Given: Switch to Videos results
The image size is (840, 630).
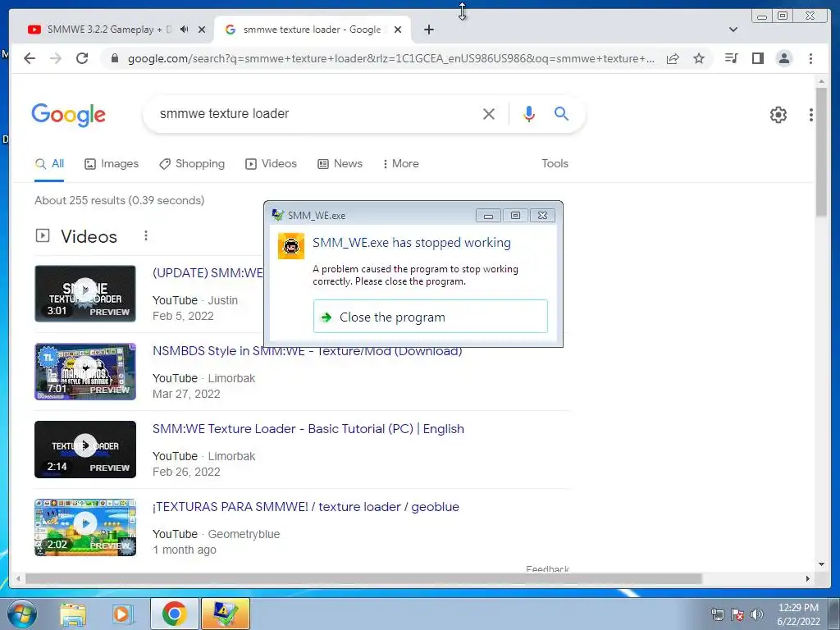Looking at the screenshot, I should [271, 164].
